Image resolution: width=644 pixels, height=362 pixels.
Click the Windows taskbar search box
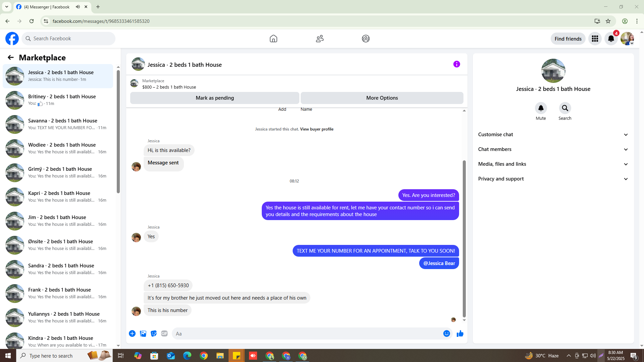click(x=64, y=356)
